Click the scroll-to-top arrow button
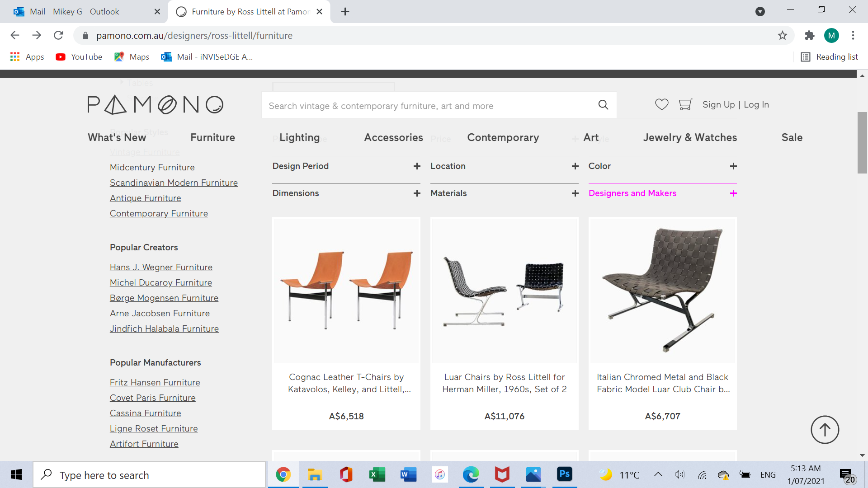868x488 pixels. tap(825, 430)
